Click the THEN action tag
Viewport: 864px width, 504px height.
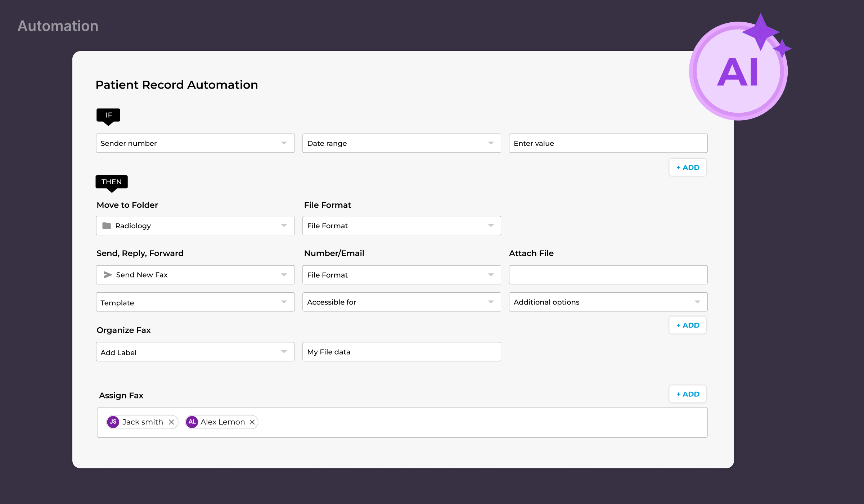pyautogui.click(x=112, y=182)
